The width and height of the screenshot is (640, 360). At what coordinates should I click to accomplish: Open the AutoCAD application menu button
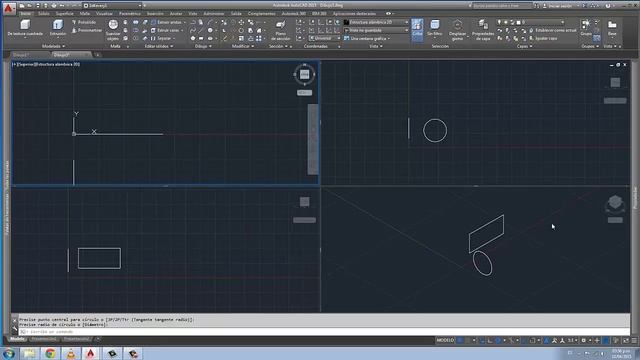click(x=9, y=8)
